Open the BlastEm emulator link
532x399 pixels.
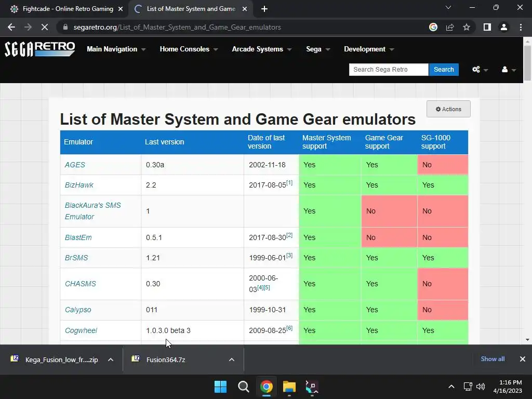click(78, 237)
